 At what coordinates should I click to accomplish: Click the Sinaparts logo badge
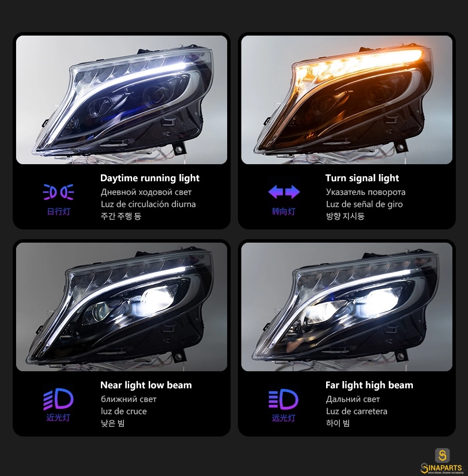pyautogui.click(x=443, y=456)
